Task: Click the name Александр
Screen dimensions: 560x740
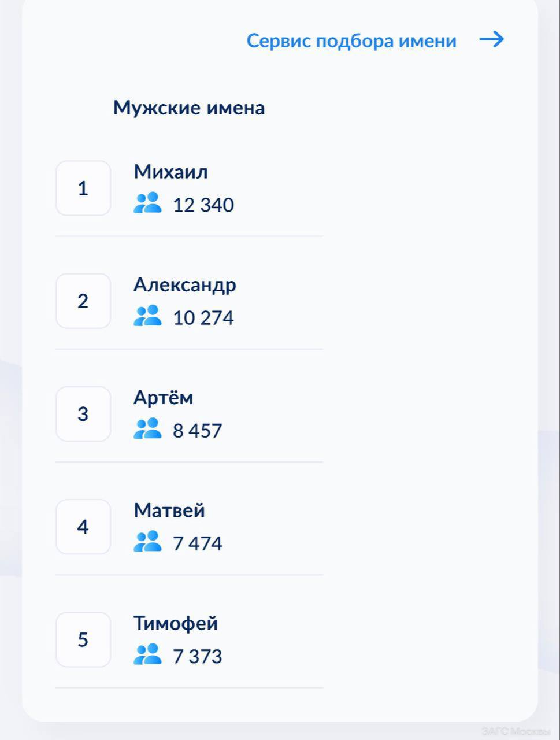Action: [185, 285]
